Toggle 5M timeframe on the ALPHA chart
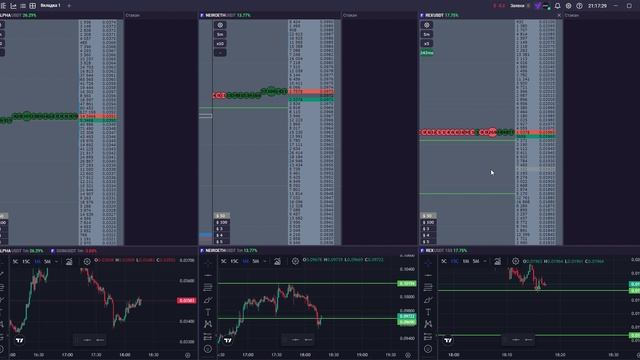Viewport: 640px width, 360px height. pos(47,261)
